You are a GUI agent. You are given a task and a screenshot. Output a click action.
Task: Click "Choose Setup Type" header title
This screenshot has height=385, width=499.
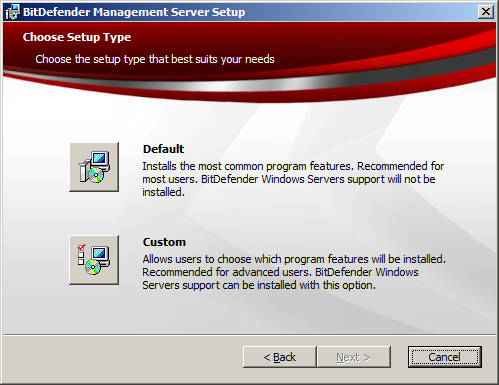77,37
